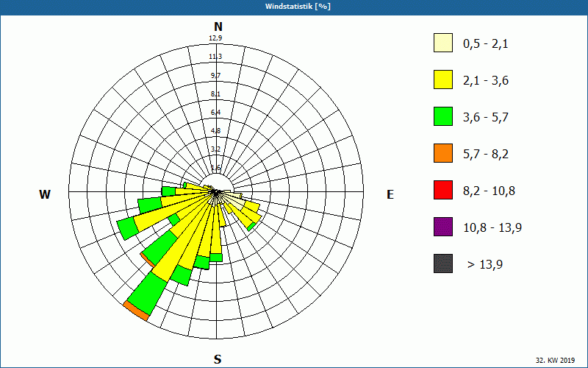588x368 pixels.
Task: Click the 6,4 ring scale value
Action: click(x=215, y=113)
